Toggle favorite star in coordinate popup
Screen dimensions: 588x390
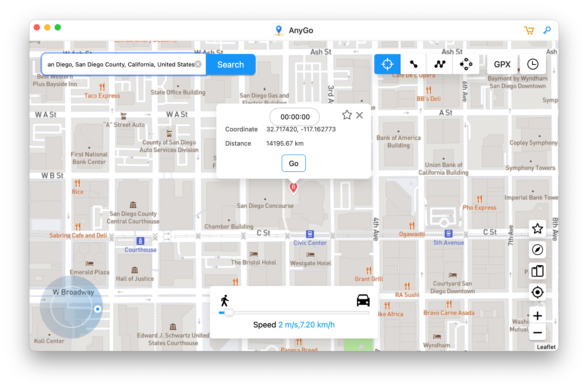[347, 115]
